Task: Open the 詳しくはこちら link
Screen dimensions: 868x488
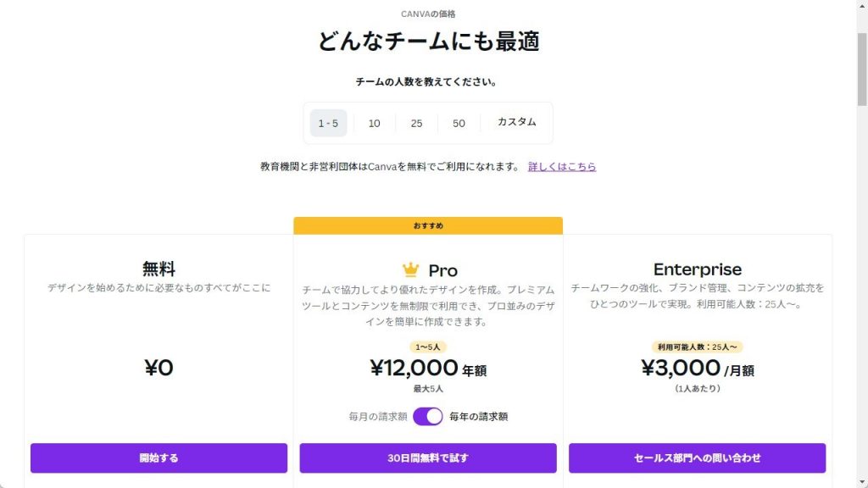Action: tap(562, 167)
